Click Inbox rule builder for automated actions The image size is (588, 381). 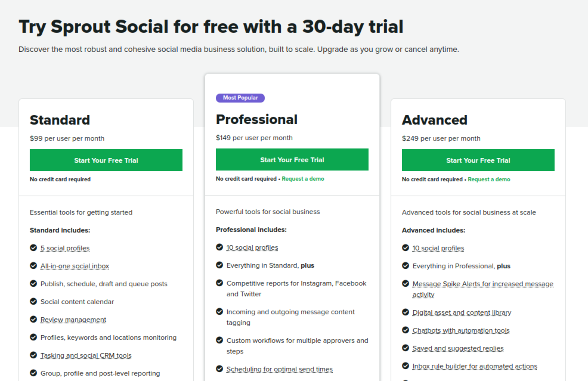point(475,366)
